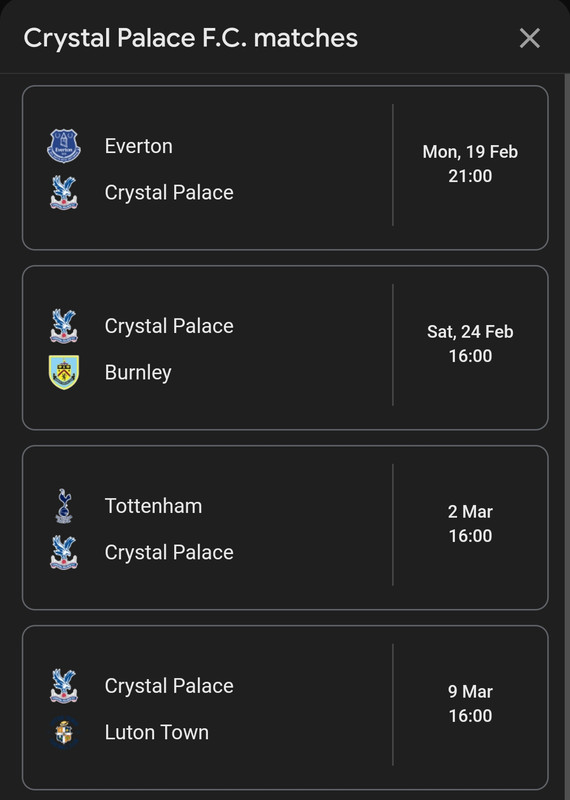Open match scheduled Mon, 19 Feb 21:00
This screenshot has height=800, width=570.
click(x=285, y=168)
